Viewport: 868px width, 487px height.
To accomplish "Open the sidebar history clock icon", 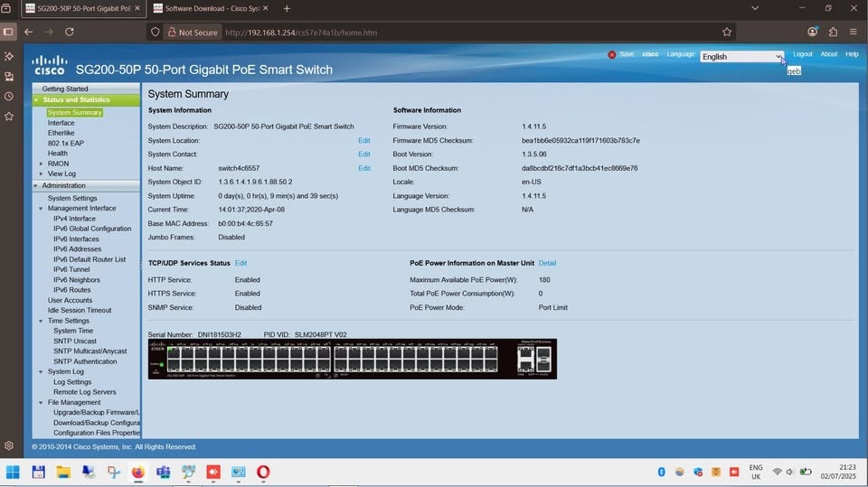I will click(x=9, y=97).
